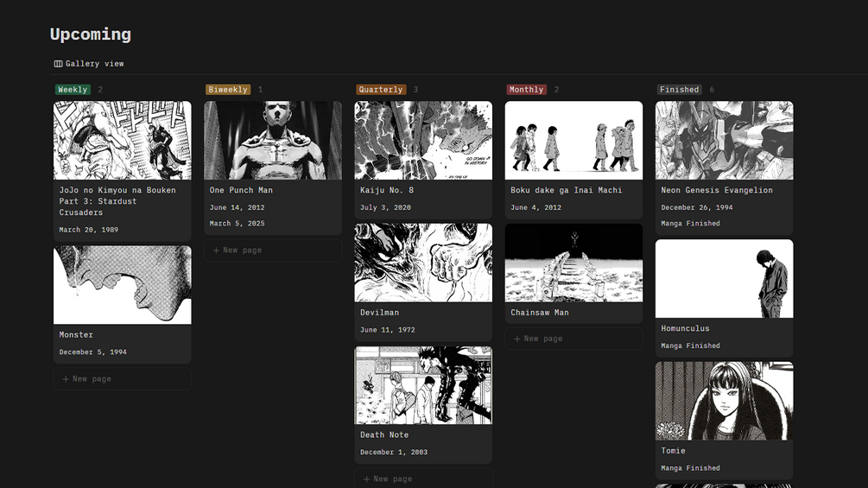Screen dimensions: 868x488
Task: Click Manga Finished under Homunculus
Action: tap(690, 345)
